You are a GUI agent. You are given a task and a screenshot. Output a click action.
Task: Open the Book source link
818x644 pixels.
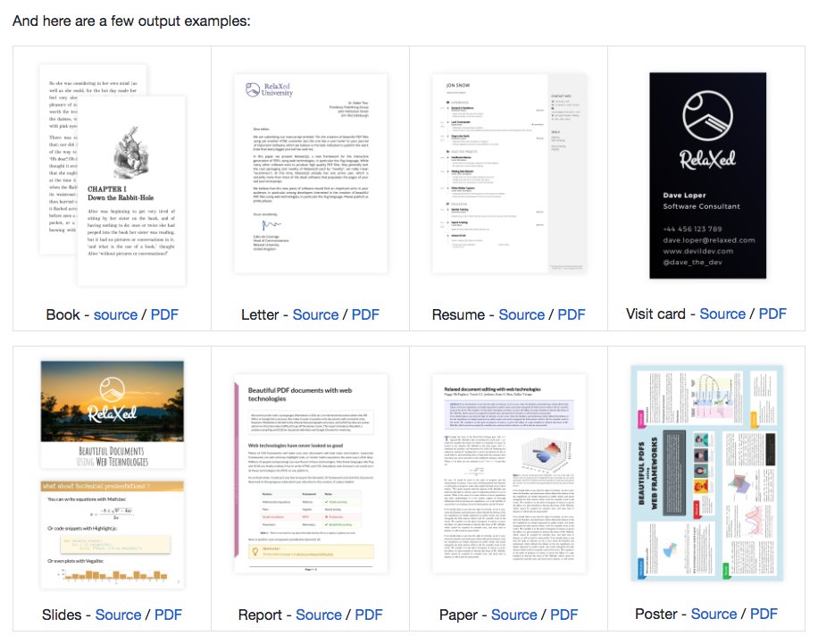pyautogui.click(x=115, y=314)
